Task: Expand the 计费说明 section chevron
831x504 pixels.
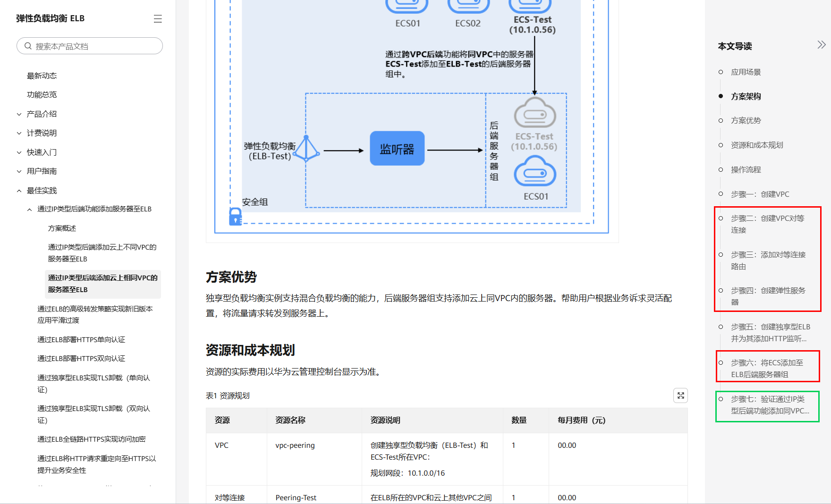Action: [x=19, y=133]
